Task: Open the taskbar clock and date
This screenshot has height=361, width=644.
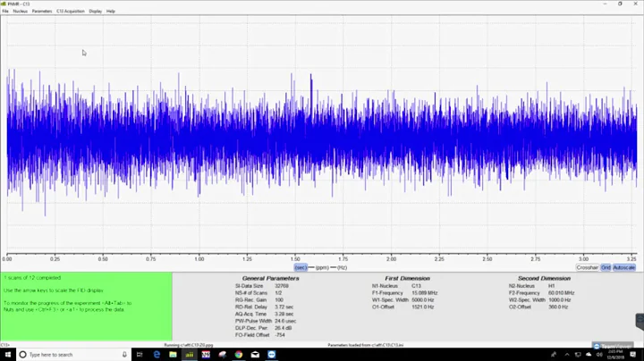Action: 615,355
